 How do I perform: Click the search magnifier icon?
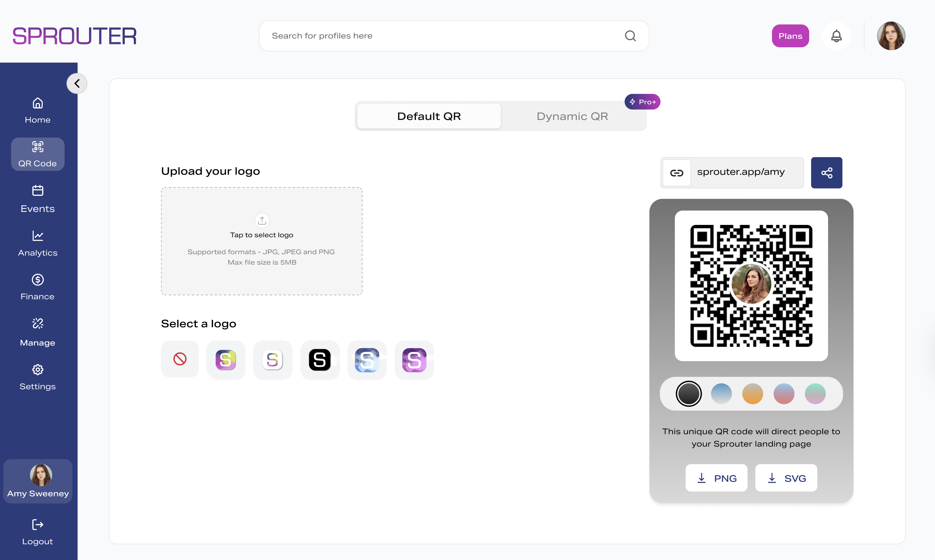[x=630, y=36]
